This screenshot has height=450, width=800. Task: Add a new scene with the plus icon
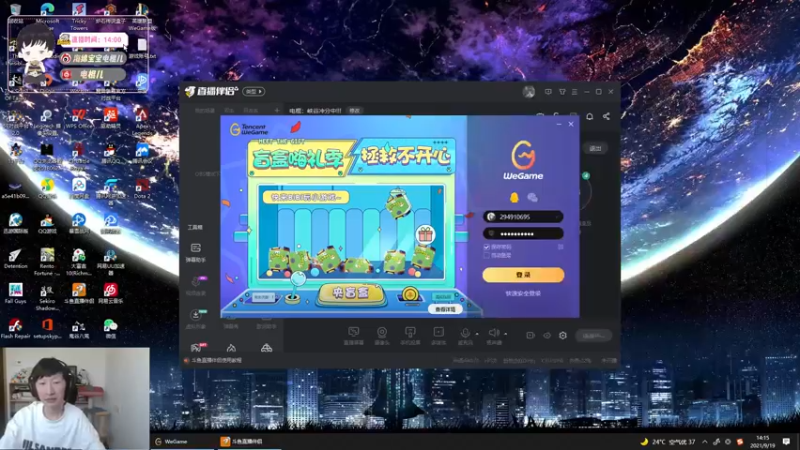[x=277, y=110]
